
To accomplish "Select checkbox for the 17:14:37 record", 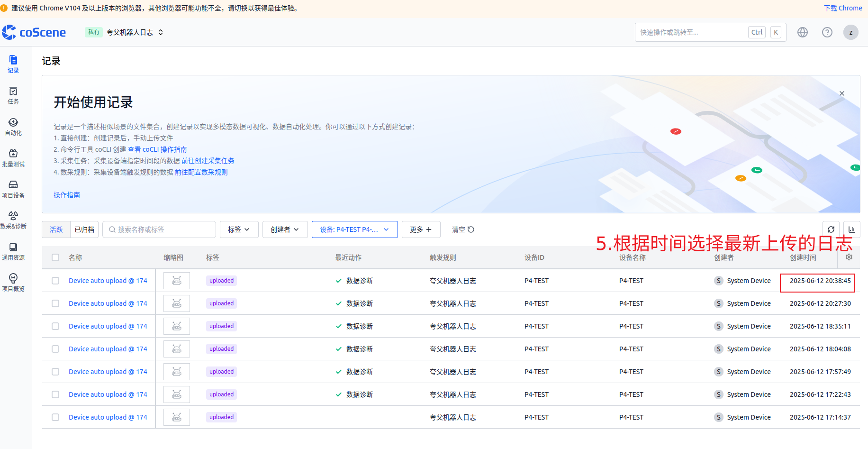I will 55,417.
